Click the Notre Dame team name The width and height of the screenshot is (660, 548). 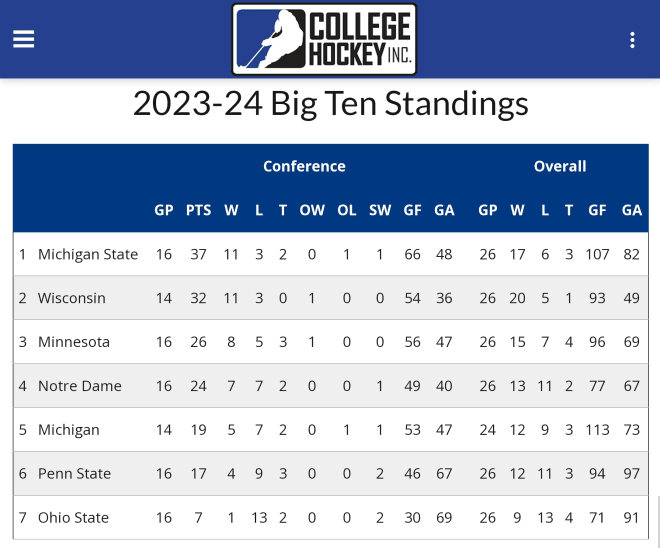pos(80,386)
